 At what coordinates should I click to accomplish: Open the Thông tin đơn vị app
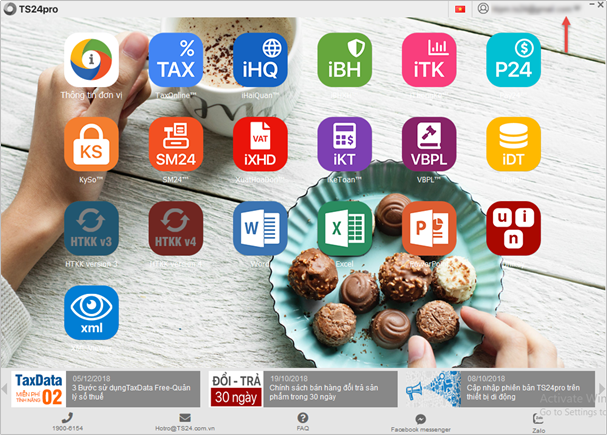(91, 60)
